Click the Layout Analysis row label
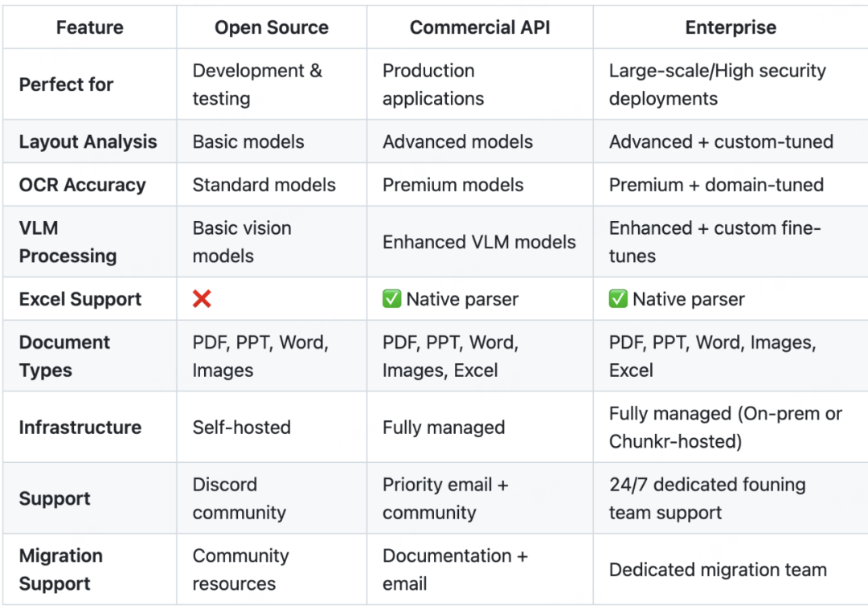This screenshot has width=868, height=606. (88, 142)
